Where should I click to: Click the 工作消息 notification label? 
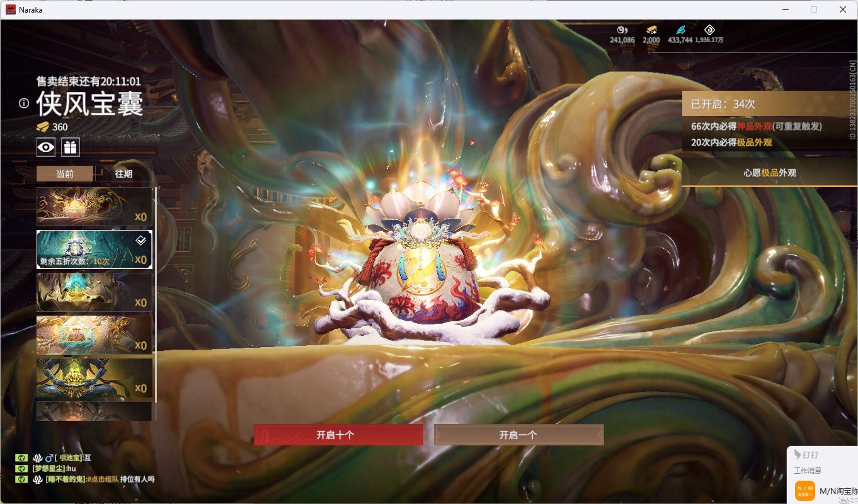coord(808,471)
